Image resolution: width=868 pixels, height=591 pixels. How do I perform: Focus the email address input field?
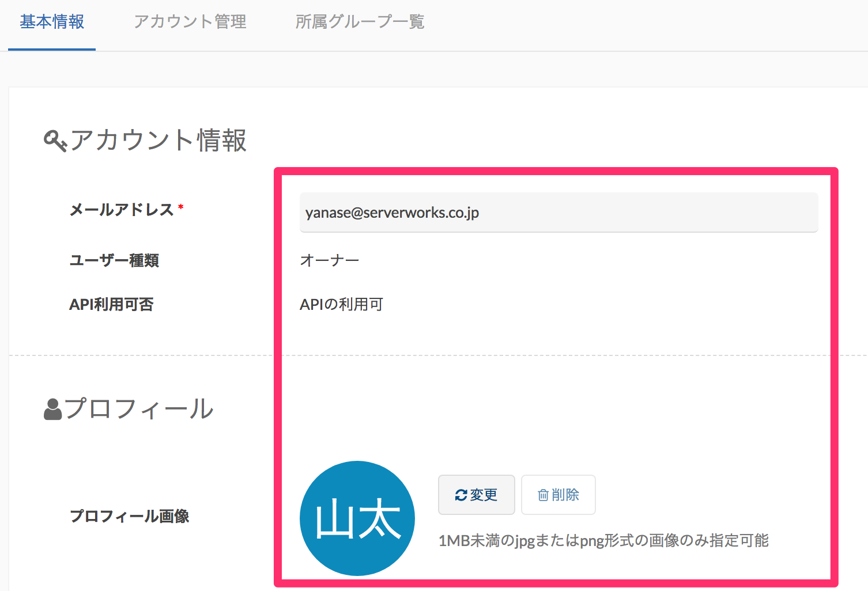click(558, 213)
